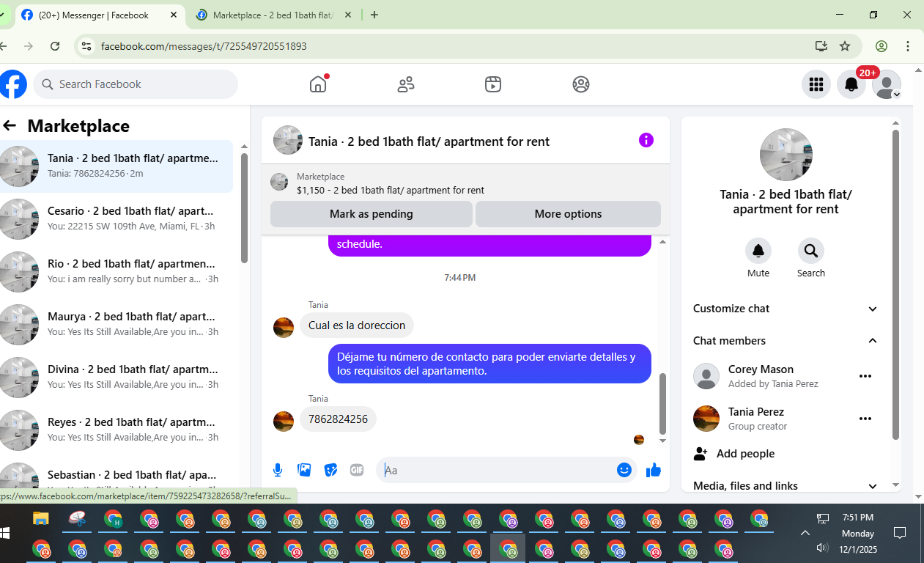Click the Facebook logo
The height and width of the screenshot is (563, 924).
(13, 84)
